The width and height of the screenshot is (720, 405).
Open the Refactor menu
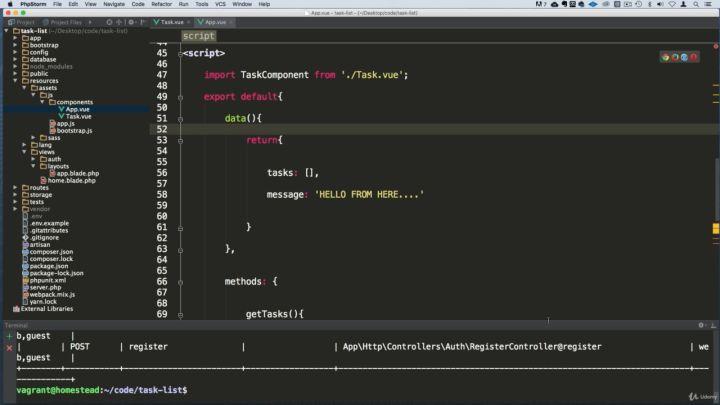(x=162, y=4)
